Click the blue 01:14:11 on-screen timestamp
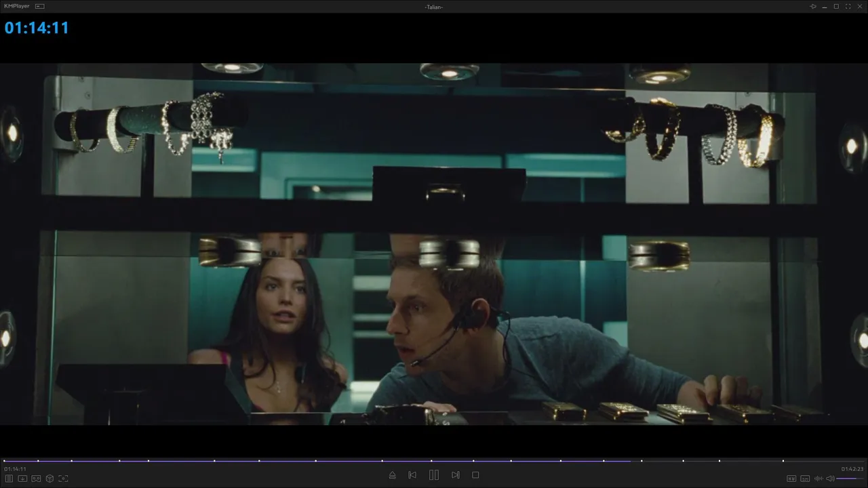 pyautogui.click(x=37, y=28)
